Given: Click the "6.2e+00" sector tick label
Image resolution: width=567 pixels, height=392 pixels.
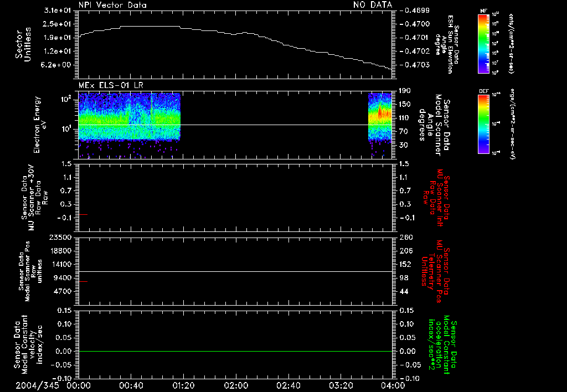Looking at the screenshot, I should click(57, 65).
